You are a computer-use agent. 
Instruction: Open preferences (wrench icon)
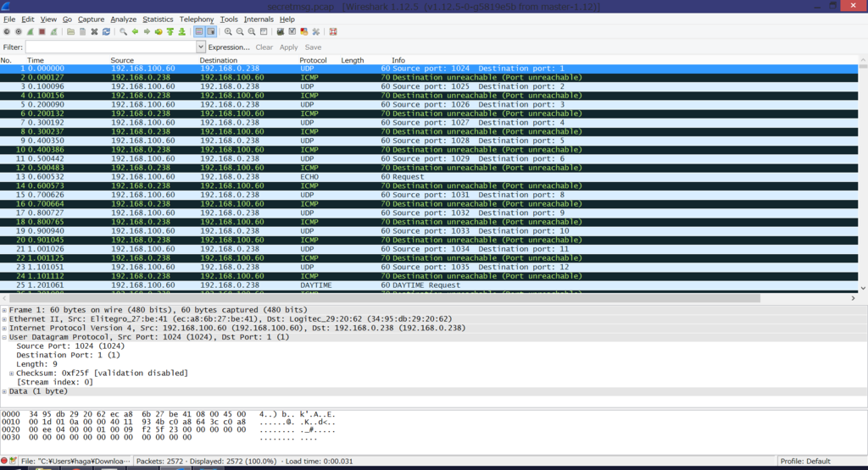tap(316, 32)
